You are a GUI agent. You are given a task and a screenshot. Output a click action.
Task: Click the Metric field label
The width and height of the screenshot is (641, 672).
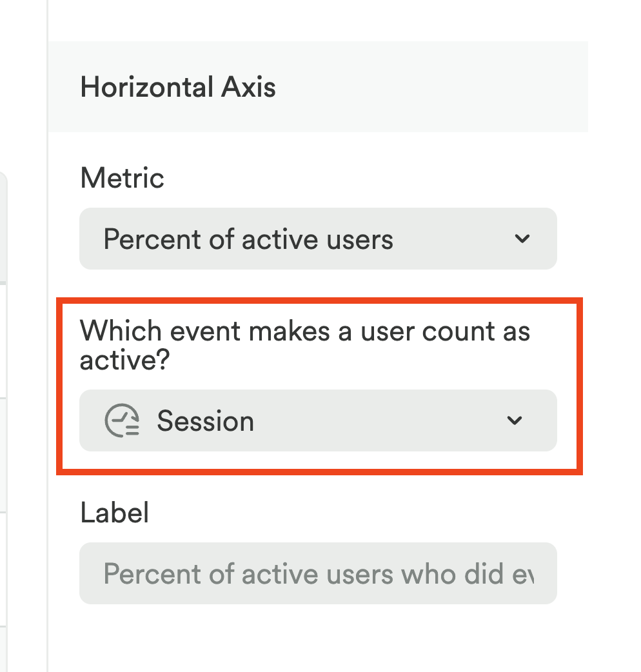click(x=122, y=178)
